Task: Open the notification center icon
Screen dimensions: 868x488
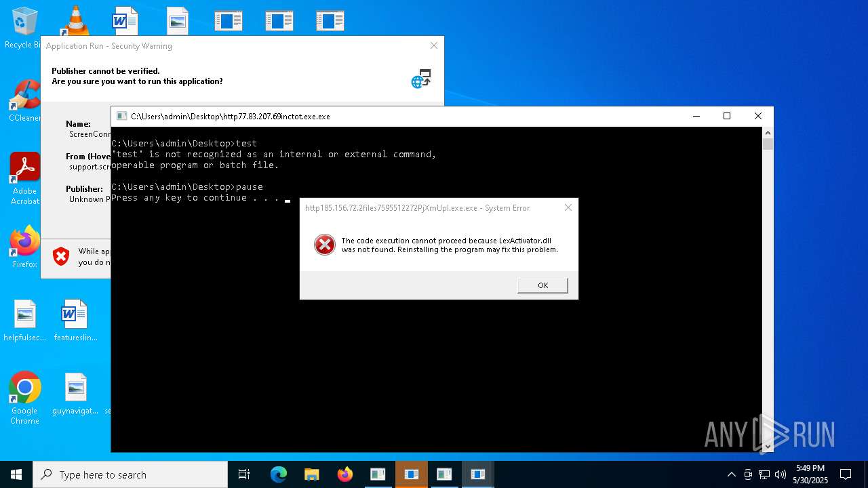Action: click(x=846, y=474)
